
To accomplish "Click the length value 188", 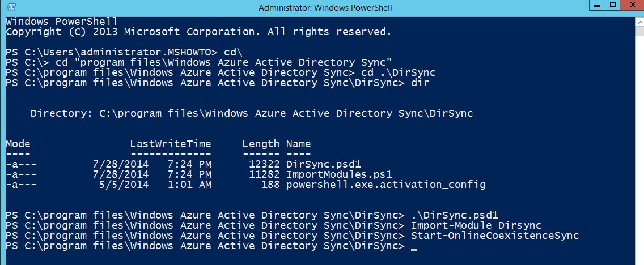I will pos(270,185).
